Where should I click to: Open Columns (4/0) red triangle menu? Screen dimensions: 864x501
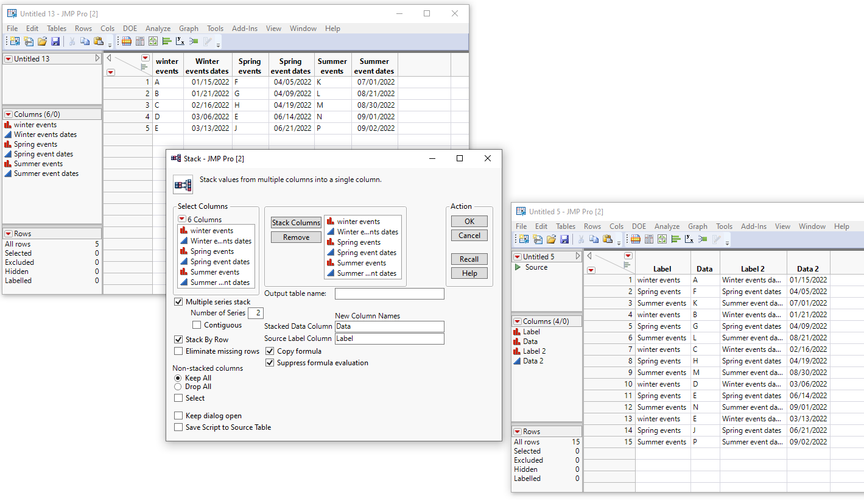[518, 321]
